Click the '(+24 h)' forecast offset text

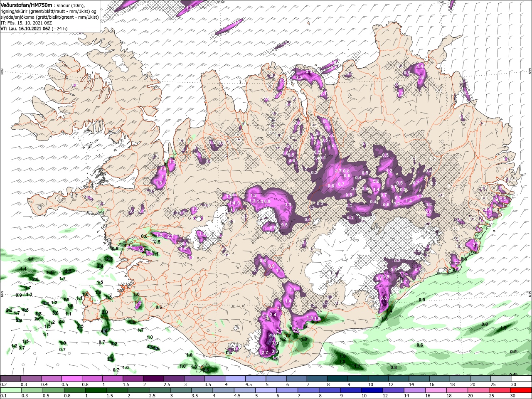click(x=59, y=29)
